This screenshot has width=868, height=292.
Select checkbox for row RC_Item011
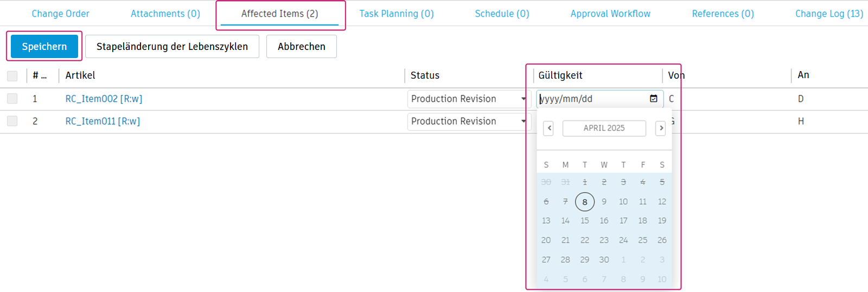[12, 121]
